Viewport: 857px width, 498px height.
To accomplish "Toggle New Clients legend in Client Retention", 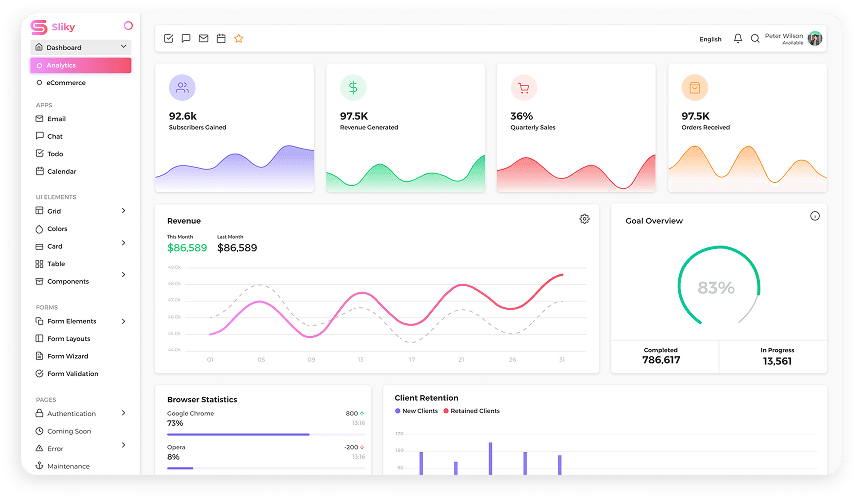I will pyautogui.click(x=420, y=411).
